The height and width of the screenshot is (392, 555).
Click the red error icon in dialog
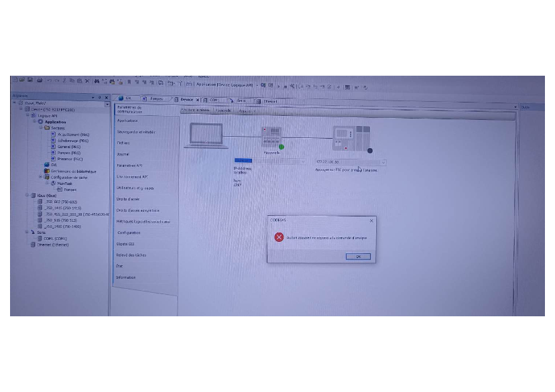[x=279, y=238]
